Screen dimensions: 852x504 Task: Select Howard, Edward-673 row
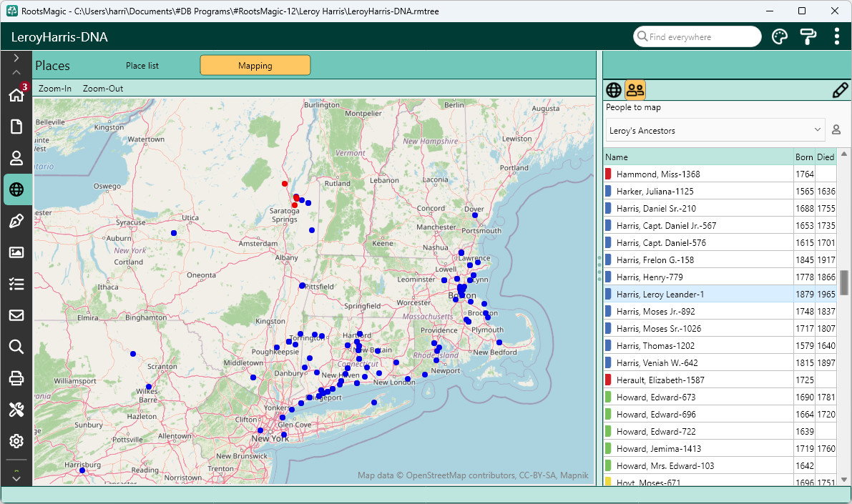[x=720, y=397]
